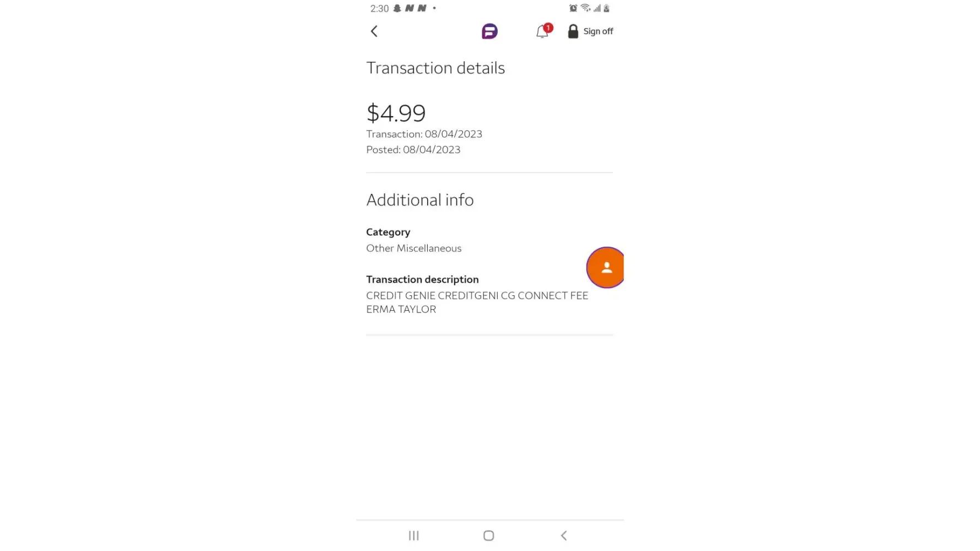Tap the Posted date 08/04/2023 line
The image size is (980, 551).
(413, 150)
